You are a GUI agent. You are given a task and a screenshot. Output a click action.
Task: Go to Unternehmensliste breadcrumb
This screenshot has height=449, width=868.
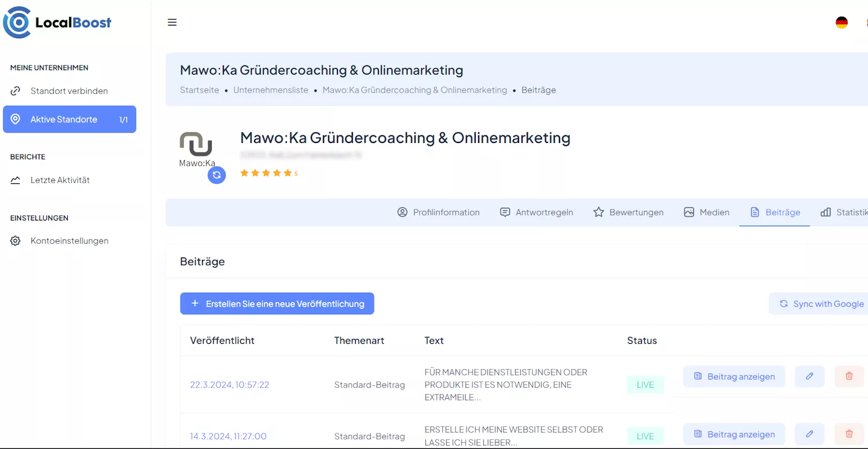(271, 90)
